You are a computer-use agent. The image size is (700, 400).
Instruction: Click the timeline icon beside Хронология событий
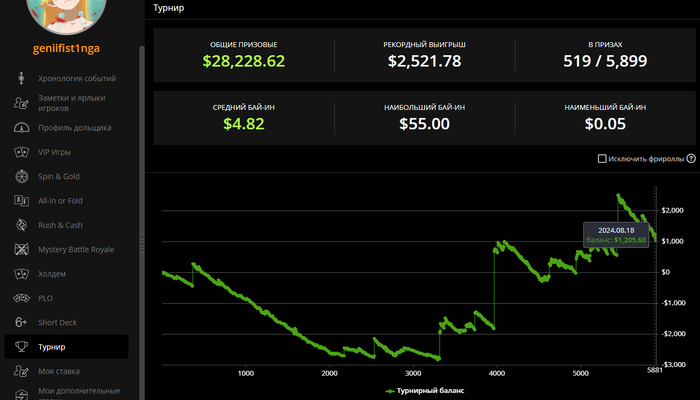point(21,78)
